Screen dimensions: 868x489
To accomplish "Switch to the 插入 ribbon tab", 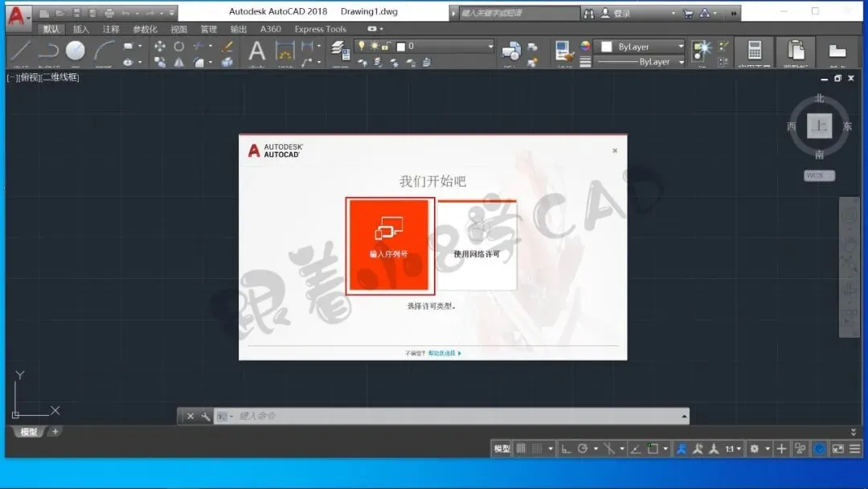I will [81, 29].
